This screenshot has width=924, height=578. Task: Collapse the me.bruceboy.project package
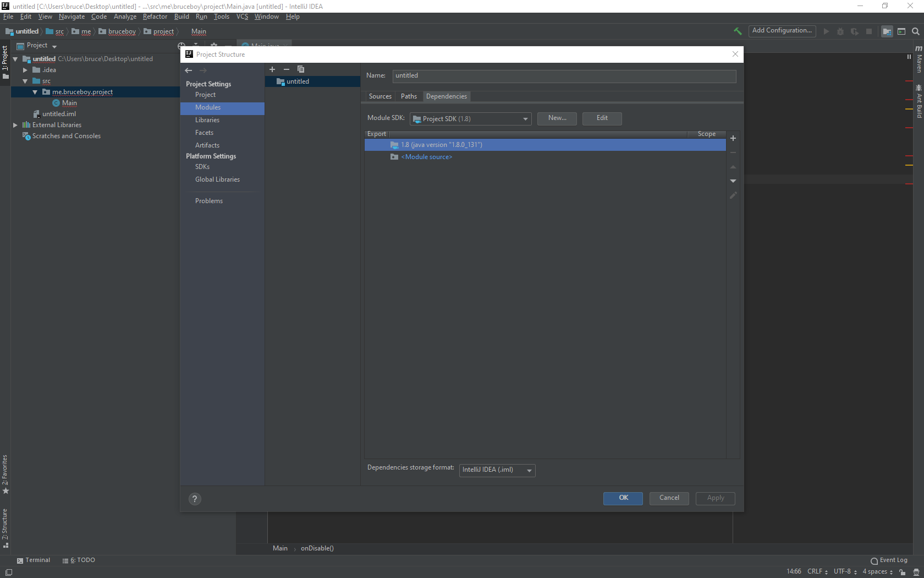click(x=35, y=92)
